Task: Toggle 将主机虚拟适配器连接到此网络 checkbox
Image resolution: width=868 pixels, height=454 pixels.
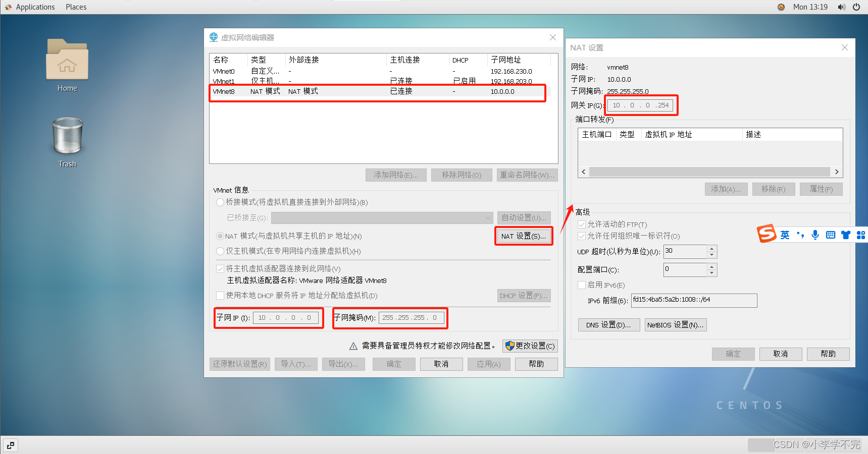Action: (220, 269)
